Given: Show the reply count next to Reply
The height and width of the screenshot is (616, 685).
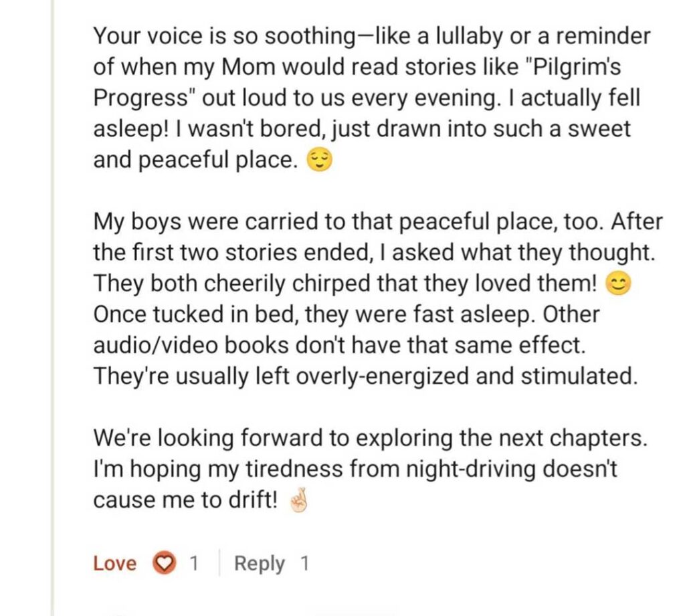Looking at the screenshot, I should (x=304, y=564).
